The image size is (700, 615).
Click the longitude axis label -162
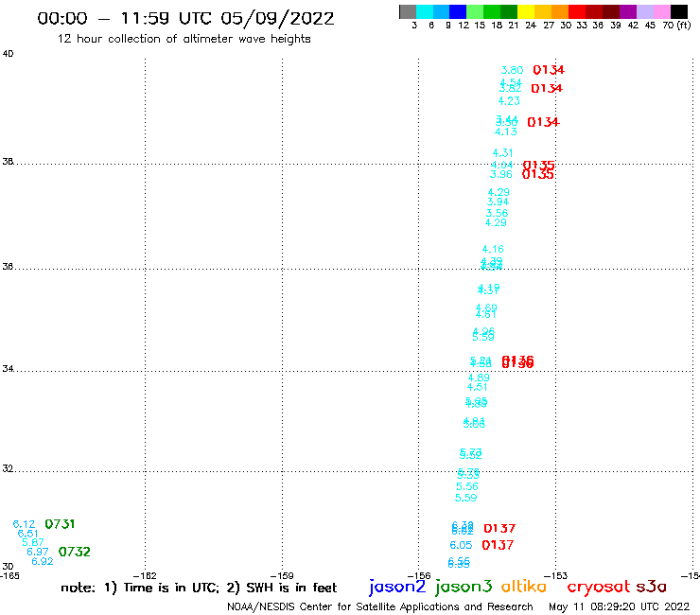[145, 576]
